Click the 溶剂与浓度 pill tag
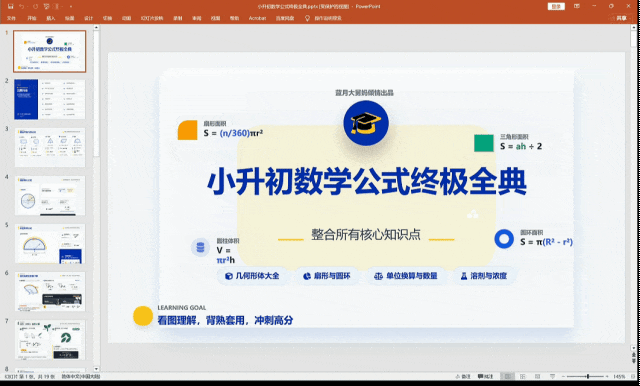The image size is (640, 386). (x=484, y=276)
